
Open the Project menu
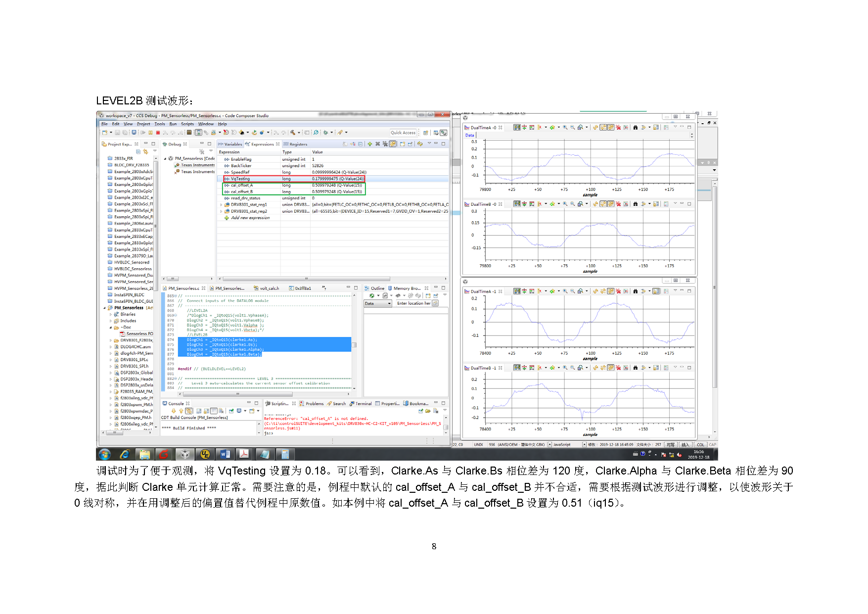143,124
